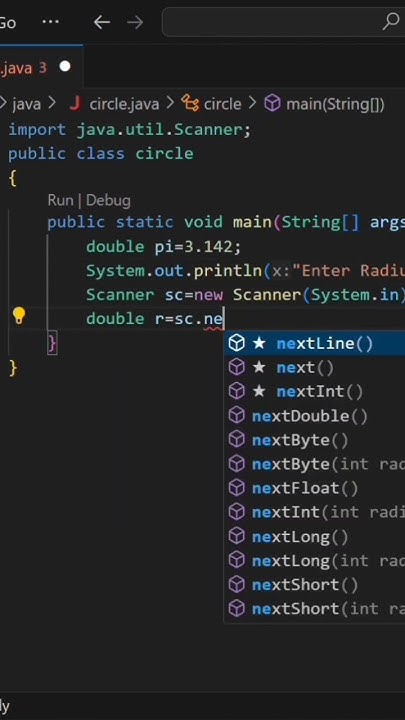Focus the command center search box

(x=283, y=22)
